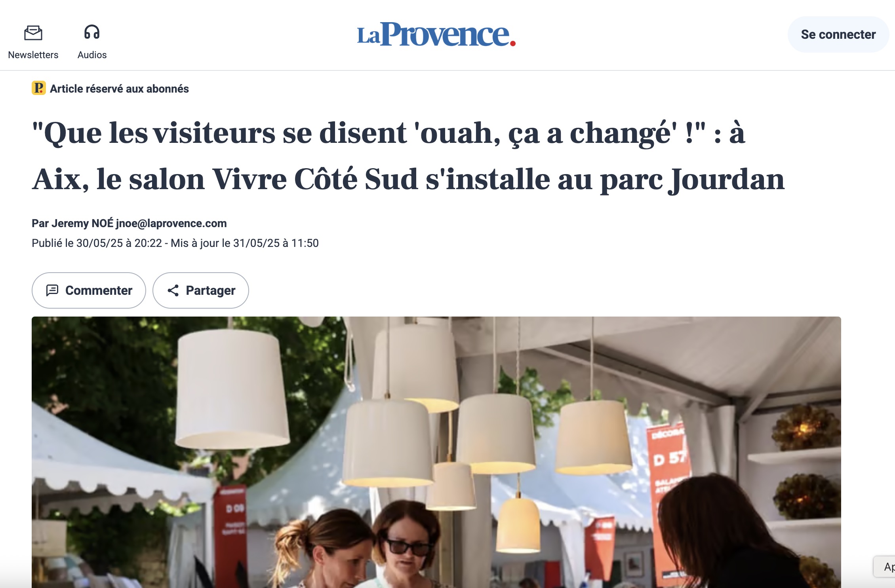The image size is (895, 588).
Task: Click the Se connecter button
Action: [838, 34]
